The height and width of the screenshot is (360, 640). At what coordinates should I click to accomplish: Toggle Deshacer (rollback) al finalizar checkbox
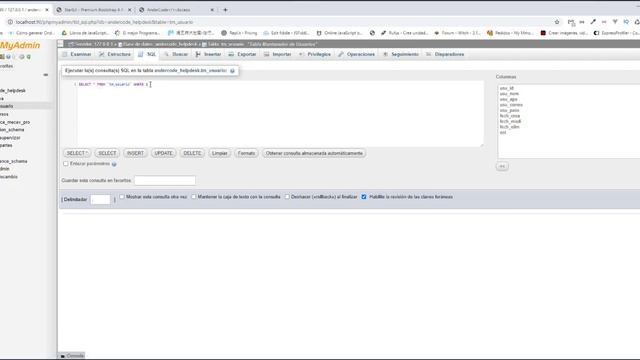pyautogui.click(x=287, y=197)
